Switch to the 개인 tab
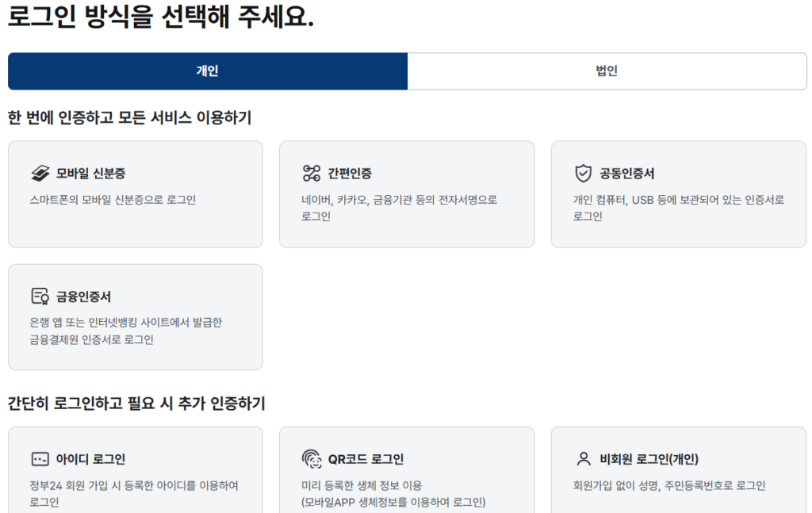 208,71
